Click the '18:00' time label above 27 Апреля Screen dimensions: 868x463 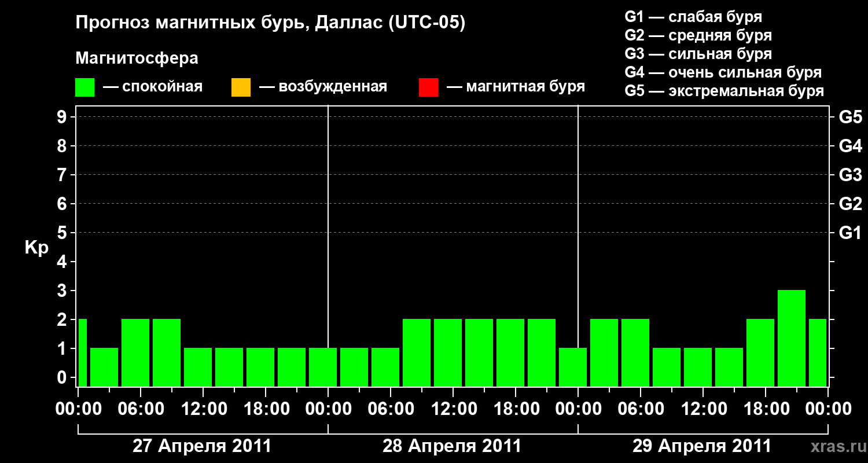click(x=266, y=409)
